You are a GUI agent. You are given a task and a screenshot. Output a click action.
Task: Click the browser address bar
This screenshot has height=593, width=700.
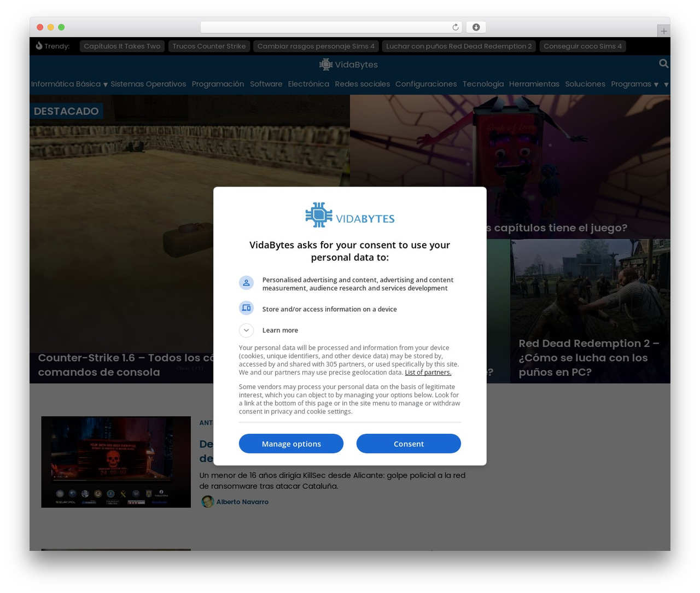click(331, 27)
